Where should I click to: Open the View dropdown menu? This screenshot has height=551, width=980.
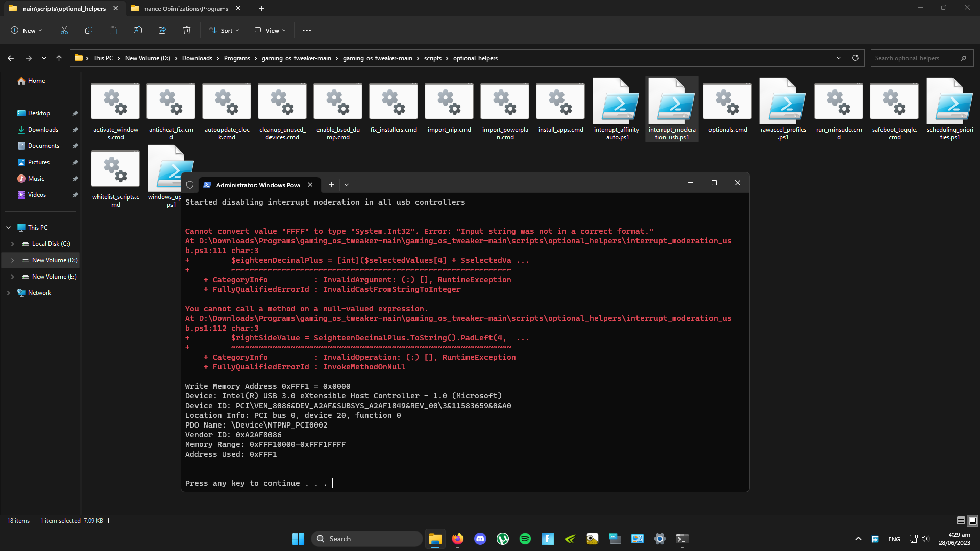270,30
